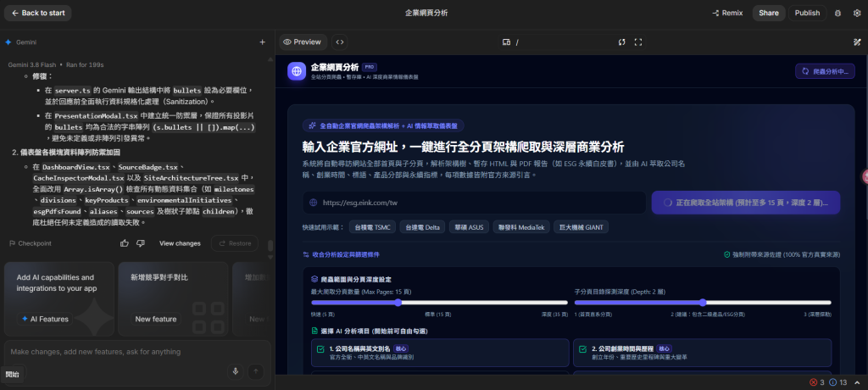Click the Gemini sparkle logo in chat header

click(8, 42)
